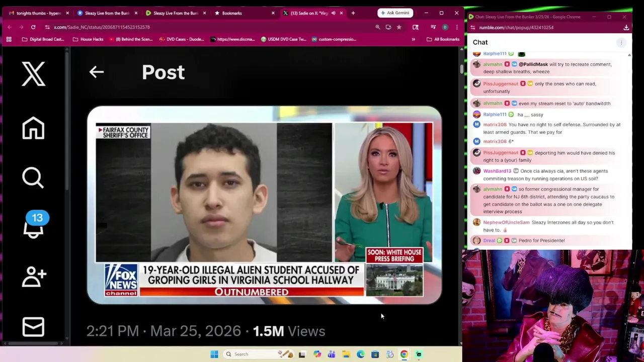Go back with Chrome's back arrow
The height and width of the screenshot is (362, 644).
pos(9,27)
